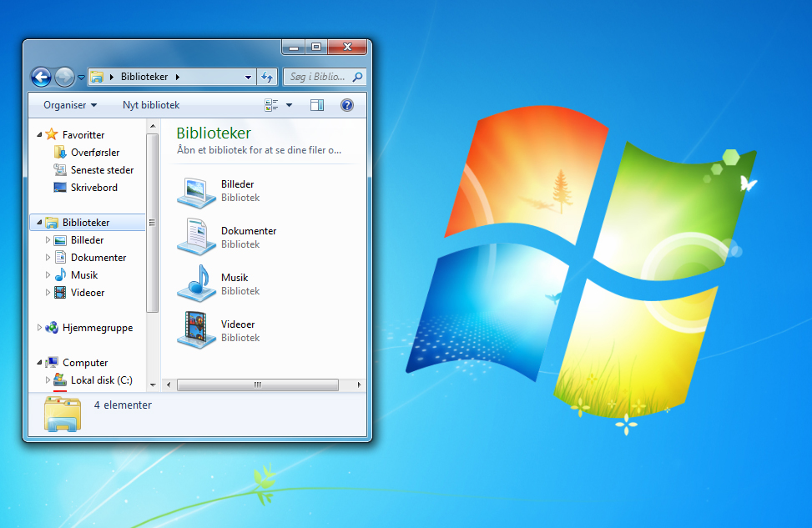Screen dimensions: 812x528
Task: Click the Hjemmegruppe icon
Action: pyautogui.click(x=51, y=328)
